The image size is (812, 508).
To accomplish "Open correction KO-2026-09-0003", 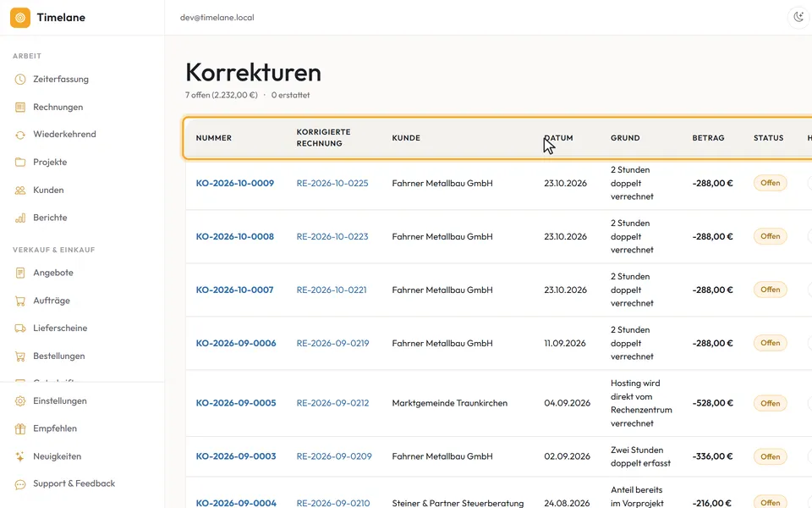I will tap(236, 456).
